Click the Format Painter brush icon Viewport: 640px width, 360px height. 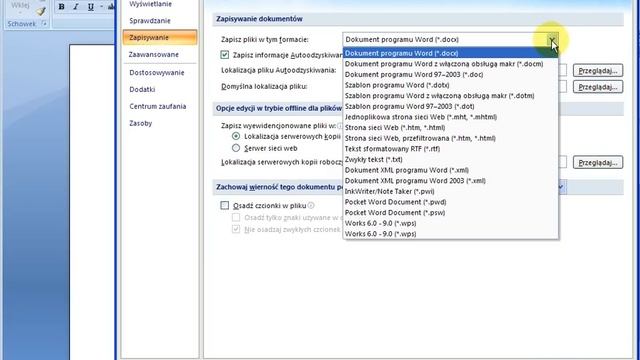tap(40, 11)
